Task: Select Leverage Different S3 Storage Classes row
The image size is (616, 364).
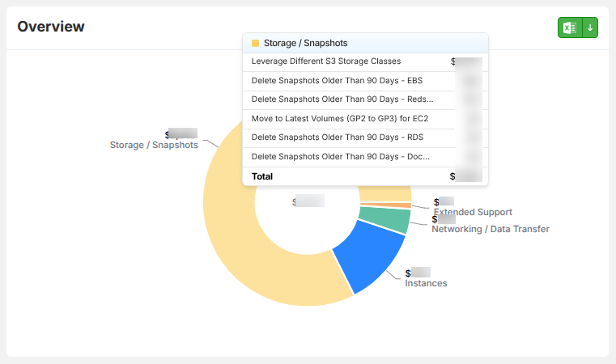Action: [x=365, y=62]
